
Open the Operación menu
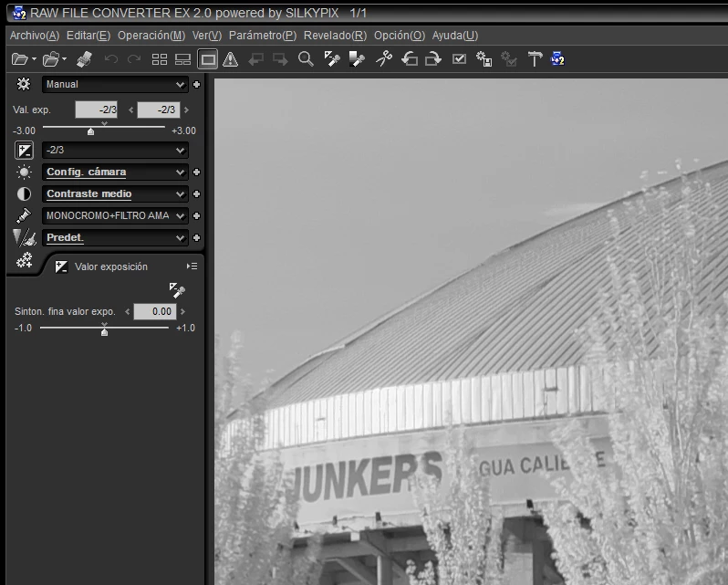tap(151, 36)
